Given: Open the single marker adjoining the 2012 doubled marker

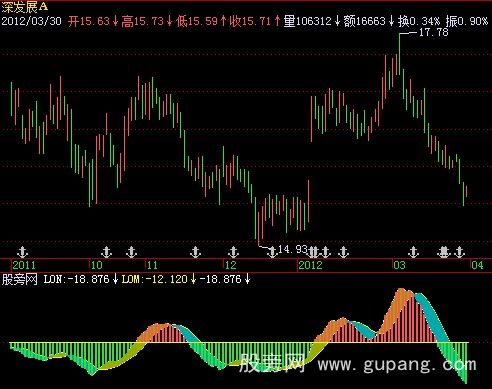Looking at the screenshot, I should 325,252.
